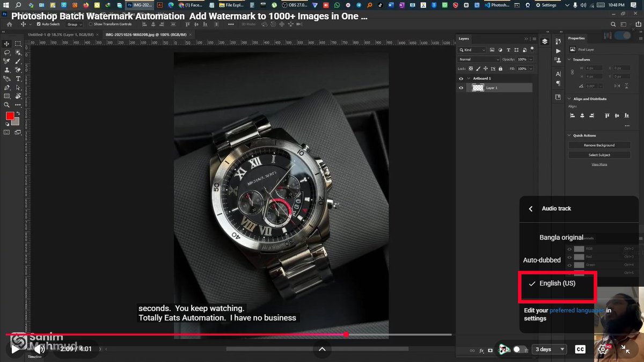This screenshot has height=362, width=644.
Task: Swap foreground and background colors
Action: 18,114
